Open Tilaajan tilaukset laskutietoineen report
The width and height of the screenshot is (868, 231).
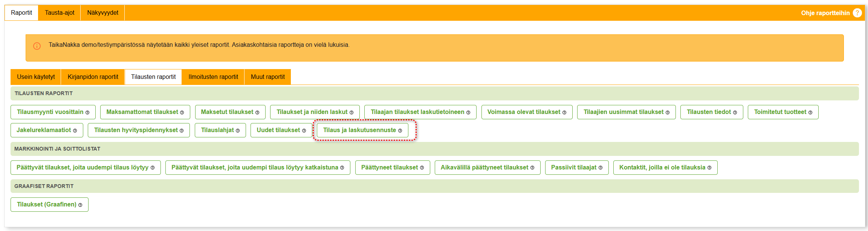[x=420, y=112]
